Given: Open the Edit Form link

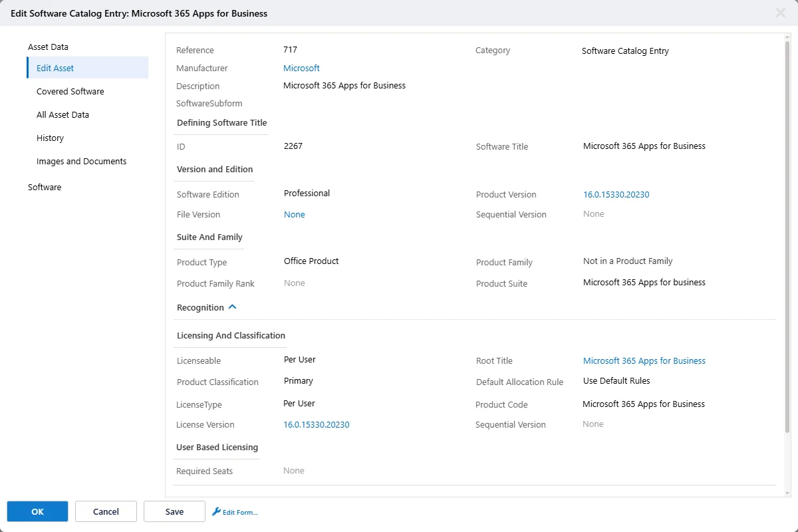Looking at the screenshot, I should click(x=240, y=512).
